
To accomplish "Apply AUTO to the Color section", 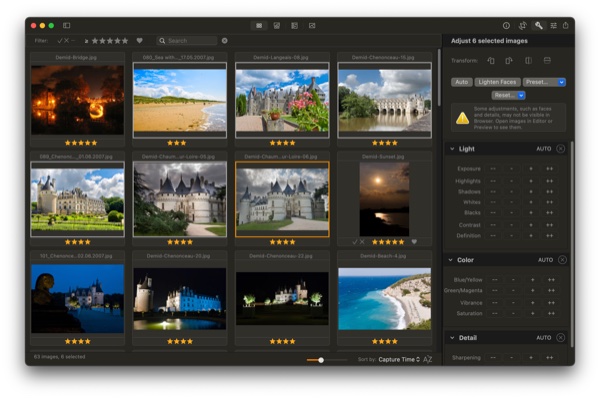I will point(545,260).
